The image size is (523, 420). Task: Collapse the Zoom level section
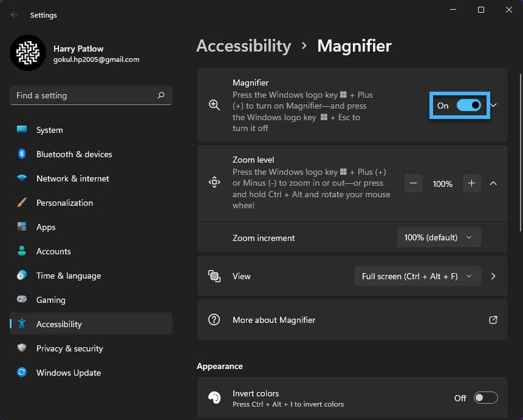493,183
